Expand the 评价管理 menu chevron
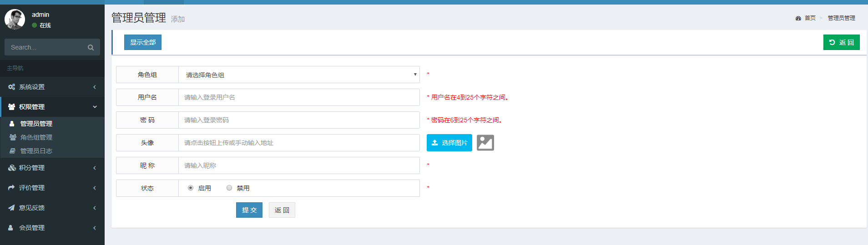 tap(95, 188)
